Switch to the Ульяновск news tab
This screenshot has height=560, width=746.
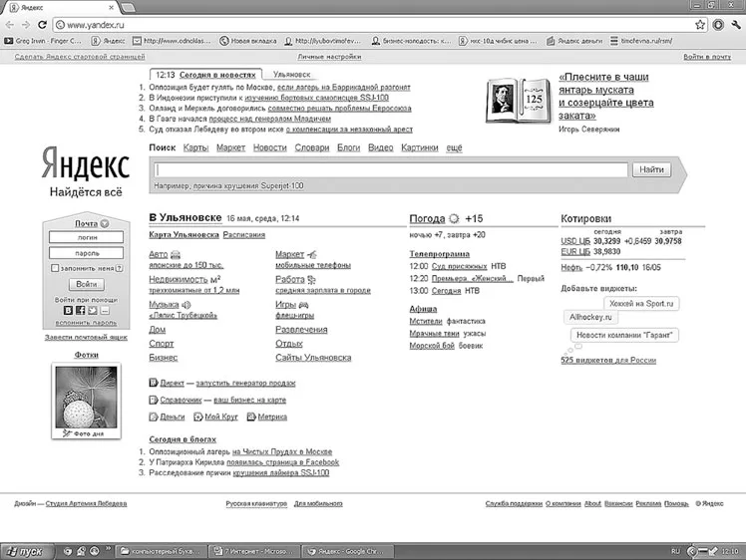[291, 75]
